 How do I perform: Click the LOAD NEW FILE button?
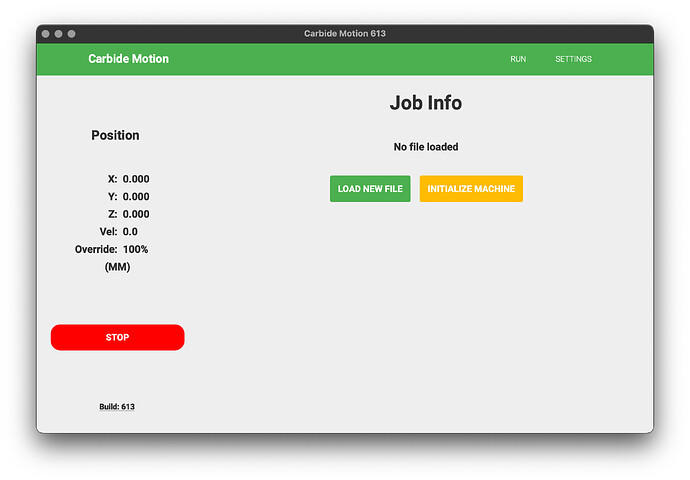370,189
